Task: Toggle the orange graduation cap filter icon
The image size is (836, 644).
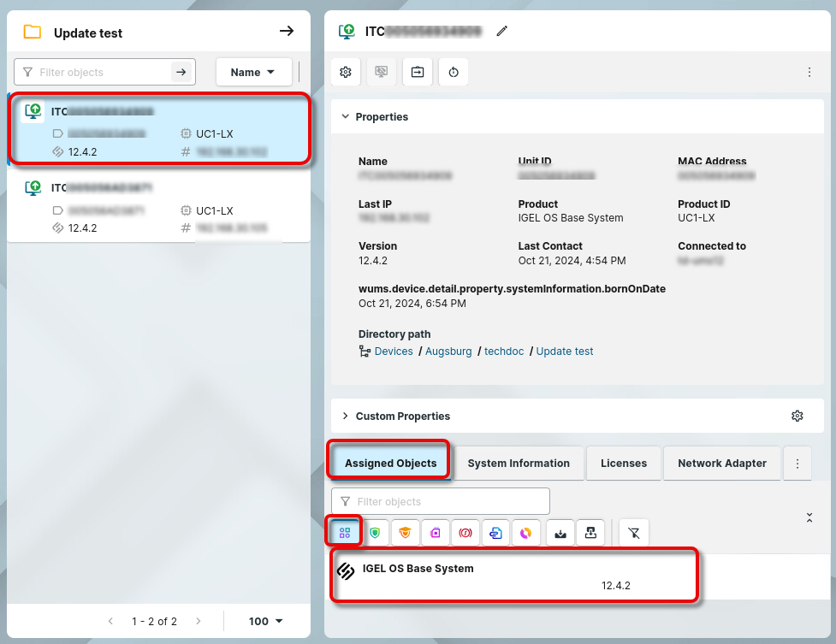Action: coord(405,533)
